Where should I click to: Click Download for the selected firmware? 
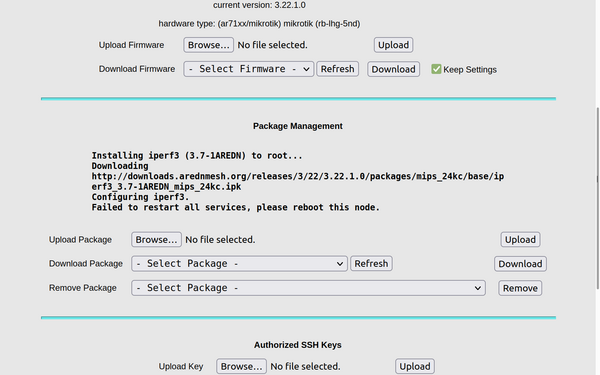pyautogui.click(x=393, y=69)
